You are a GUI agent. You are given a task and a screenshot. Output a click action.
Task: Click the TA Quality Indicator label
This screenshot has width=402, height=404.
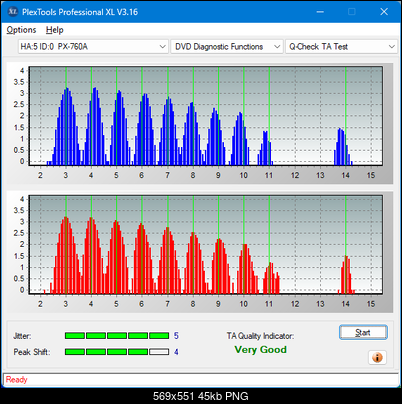click(x=260, y=336)
